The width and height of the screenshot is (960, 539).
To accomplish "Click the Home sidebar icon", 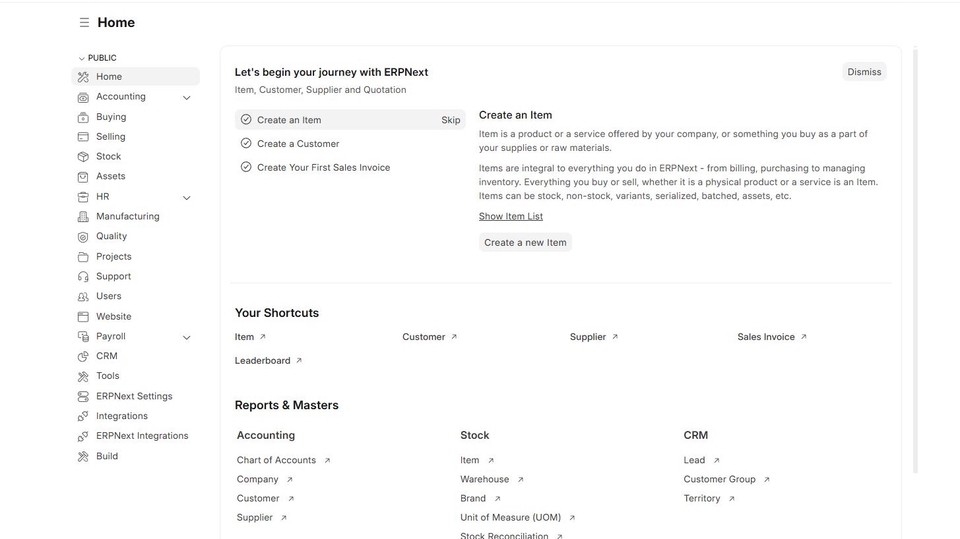I will coord(83,77).
